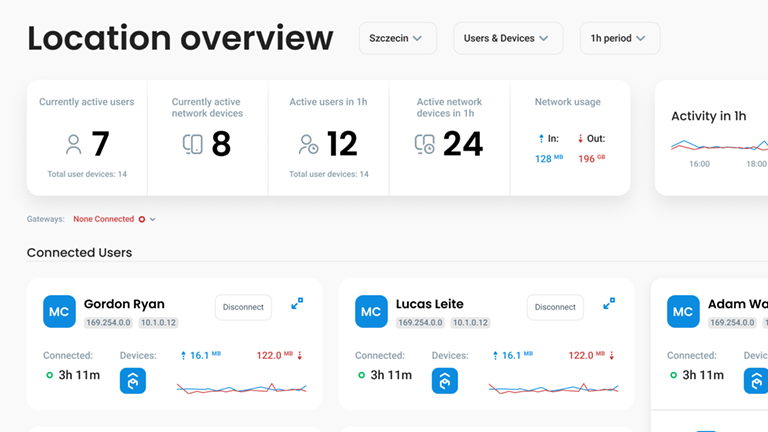Screen dimensions: 768x432
Task: Click Gordon Ryan's traffic sparkline graph
Action: pyautogui.click(x=241, y=387)
